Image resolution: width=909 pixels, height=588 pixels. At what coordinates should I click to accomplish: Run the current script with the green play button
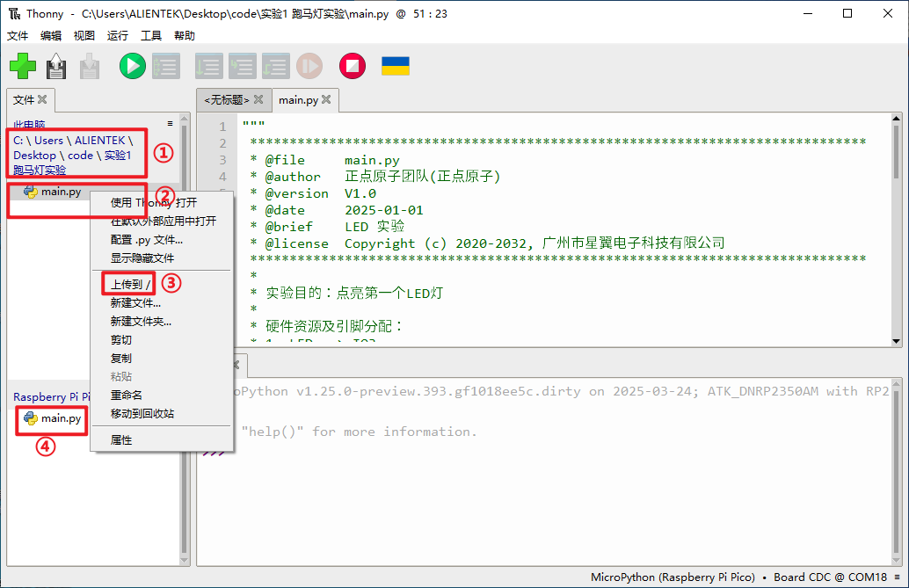tap(132, 66)
